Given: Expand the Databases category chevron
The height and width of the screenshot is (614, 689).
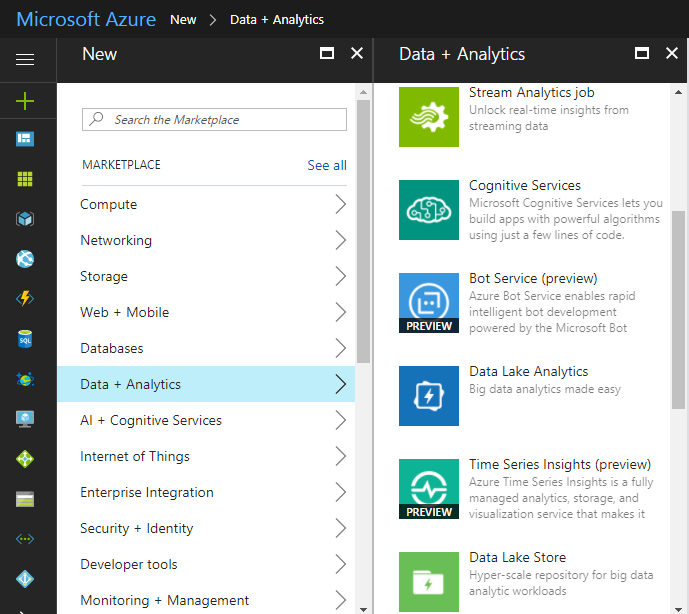Looking at the screenshot, I should click(x=340, y=349).
